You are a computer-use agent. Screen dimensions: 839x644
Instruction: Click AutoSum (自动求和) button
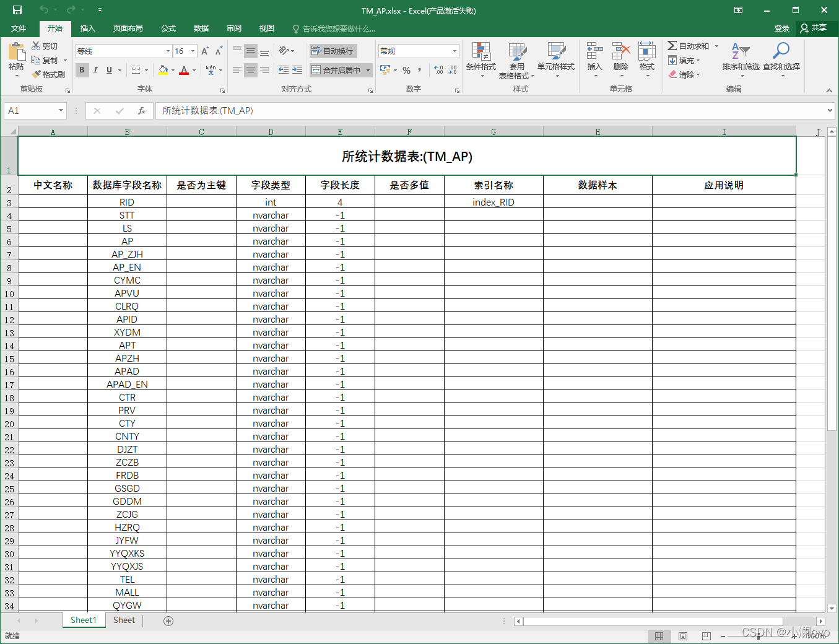(x=689, y=46)
